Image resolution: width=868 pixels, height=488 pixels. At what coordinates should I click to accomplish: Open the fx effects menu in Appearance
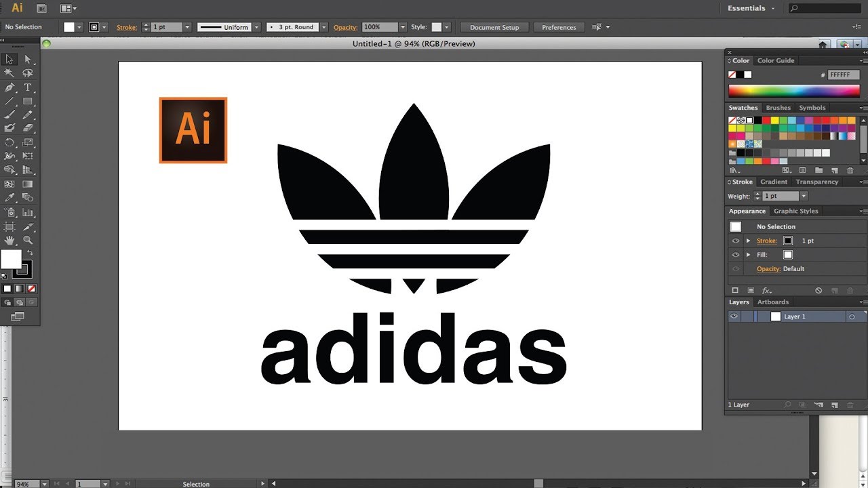(767, 290)
